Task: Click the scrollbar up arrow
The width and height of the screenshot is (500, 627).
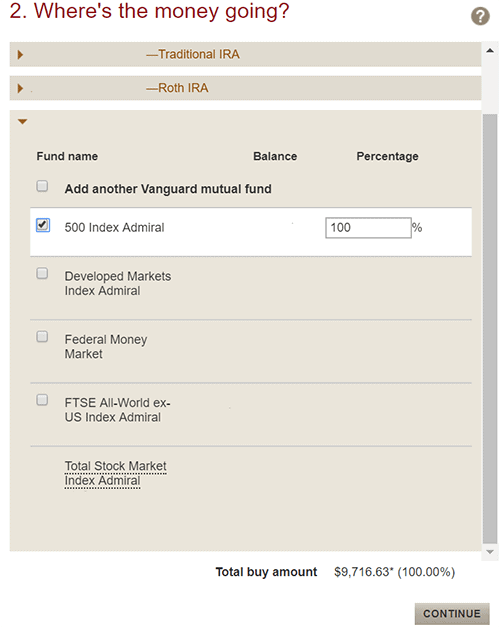Action: [490, 51]
